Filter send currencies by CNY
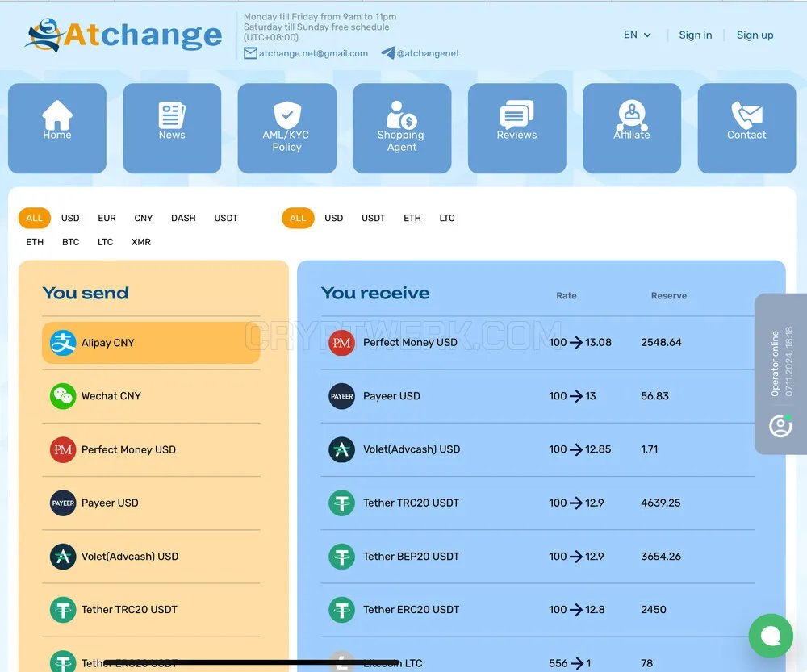Screen dimensions: 807x672 point(144,218)
